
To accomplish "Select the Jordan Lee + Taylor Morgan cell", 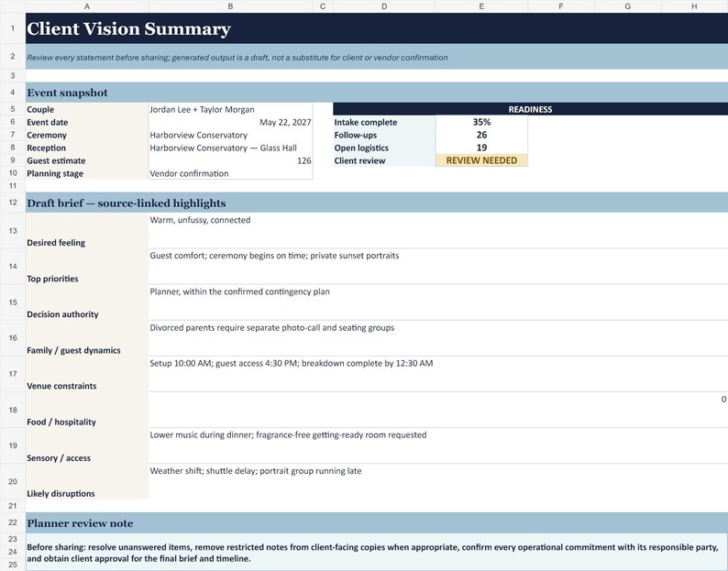I will click(230, 109).
